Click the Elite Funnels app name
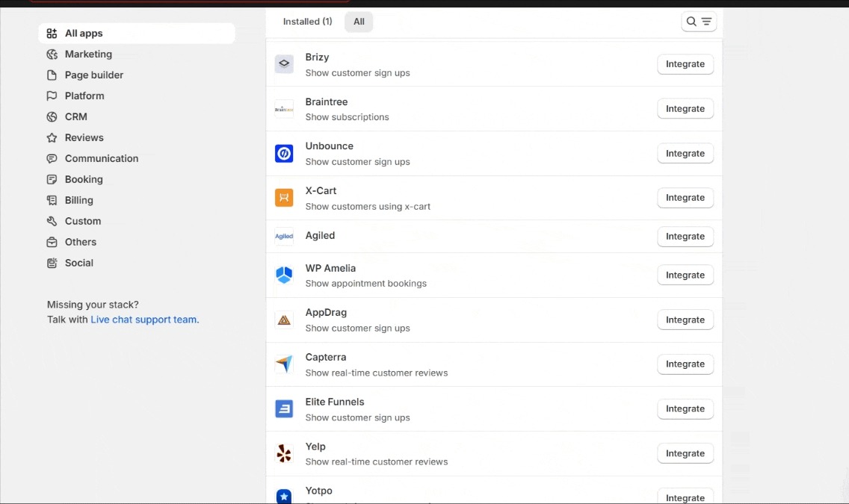The width and height of the screenshot is (849, 504). click(x=335, y=402)
